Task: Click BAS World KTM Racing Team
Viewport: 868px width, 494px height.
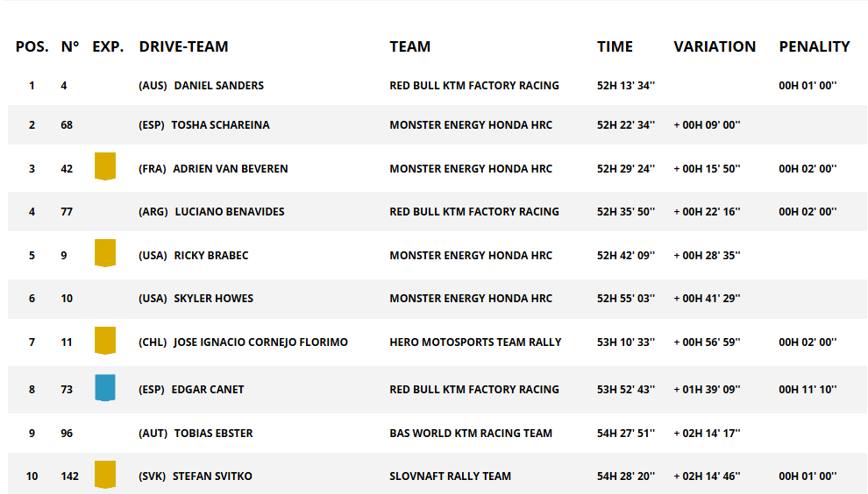Action: (x=471, y=434)
